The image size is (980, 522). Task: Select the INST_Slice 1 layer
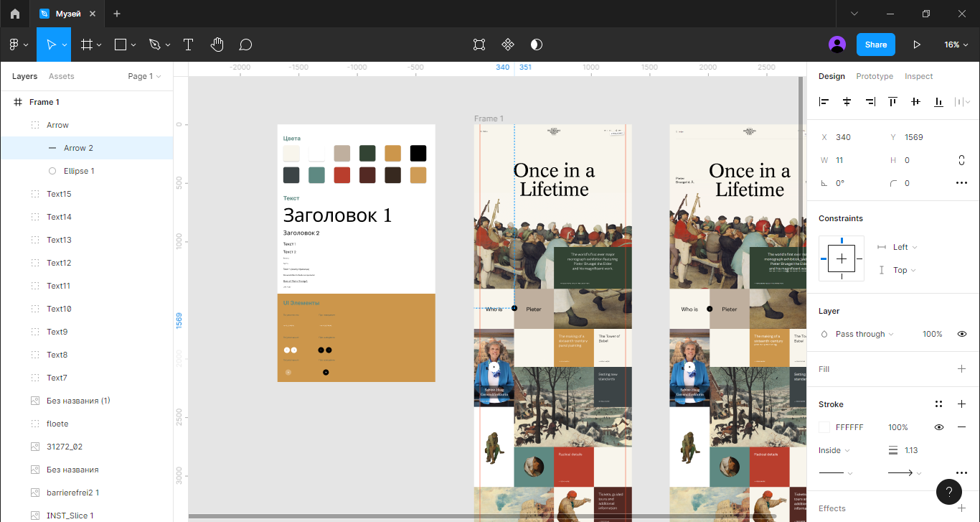click(x=87, y=515)
